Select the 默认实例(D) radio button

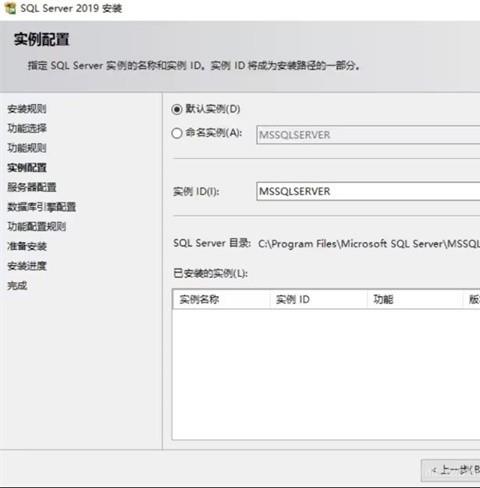coord(177,109)
